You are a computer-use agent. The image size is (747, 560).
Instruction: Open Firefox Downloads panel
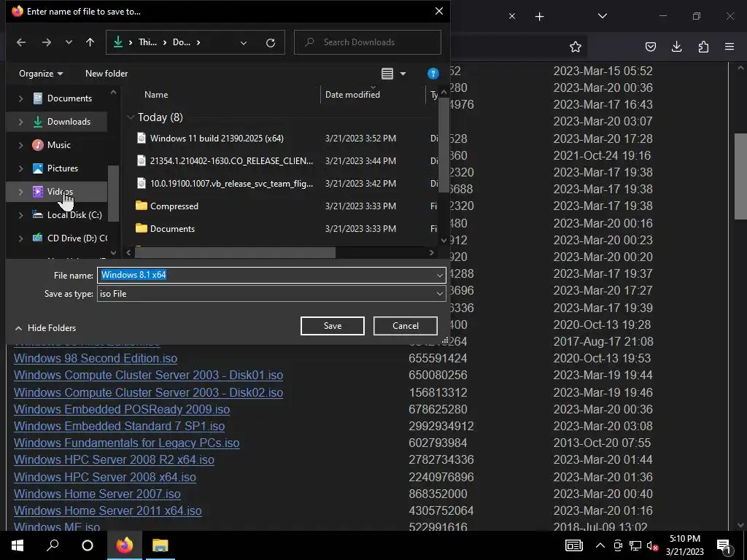click(x=676, y=47)
